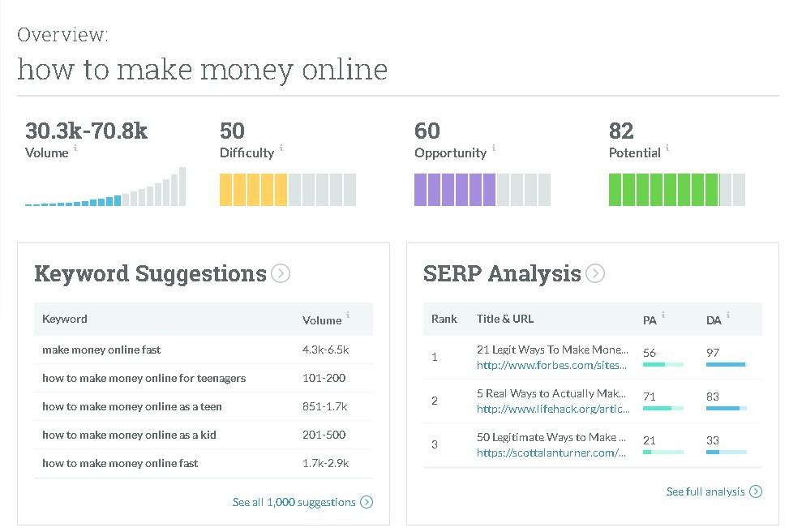Select keyword 'how to make money online as a teen'
The image size is (789, 532).
pyautogui.click(x=132, y=406)
